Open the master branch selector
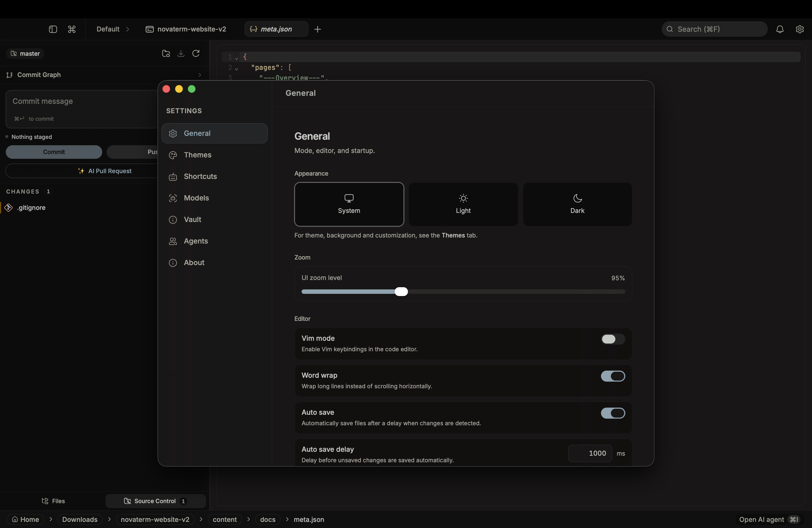812x528 pixels. (25, 54)
